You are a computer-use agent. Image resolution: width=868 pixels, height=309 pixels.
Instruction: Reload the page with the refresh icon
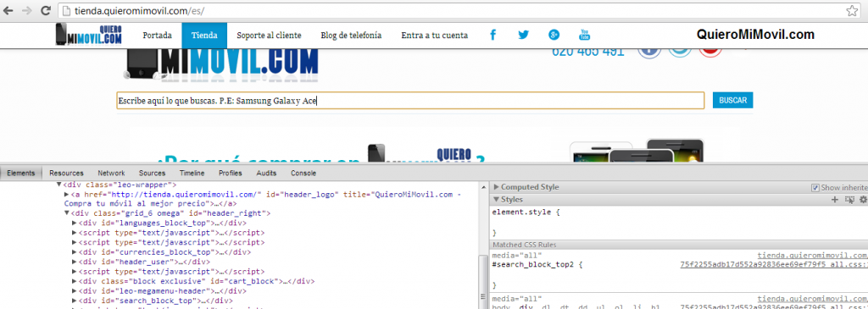point(46,10)
